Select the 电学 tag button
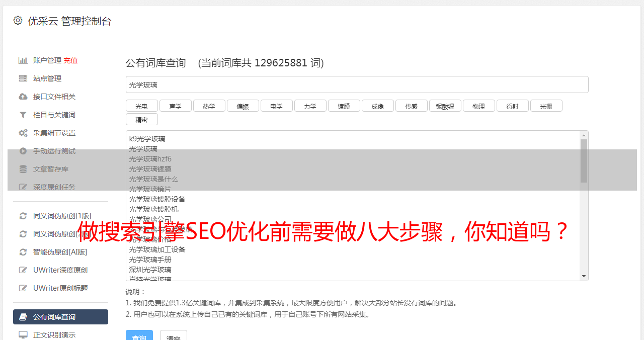The width and height of the screenshot is (644, 340). click(276, 106)
